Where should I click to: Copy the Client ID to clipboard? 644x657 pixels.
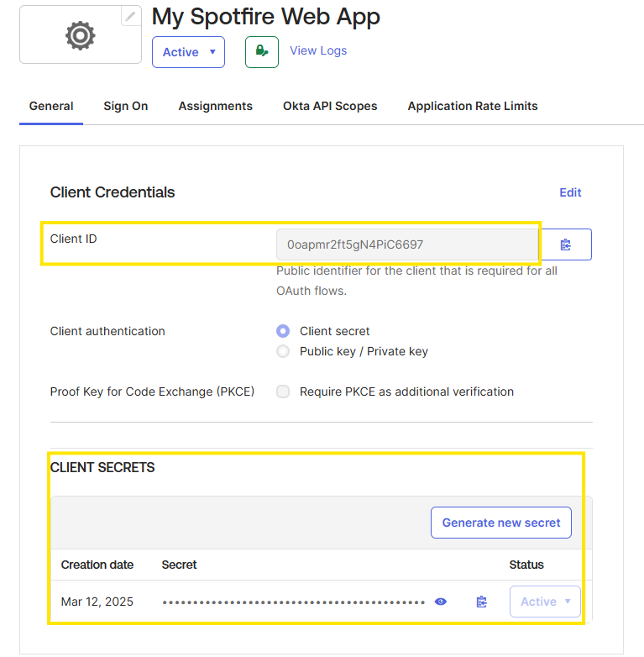[x=565, y=244]
